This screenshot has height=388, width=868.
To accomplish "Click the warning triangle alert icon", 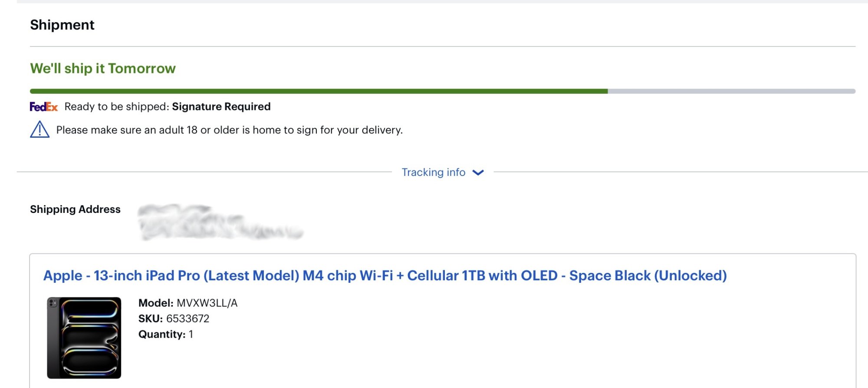I will tap(39, 129).
